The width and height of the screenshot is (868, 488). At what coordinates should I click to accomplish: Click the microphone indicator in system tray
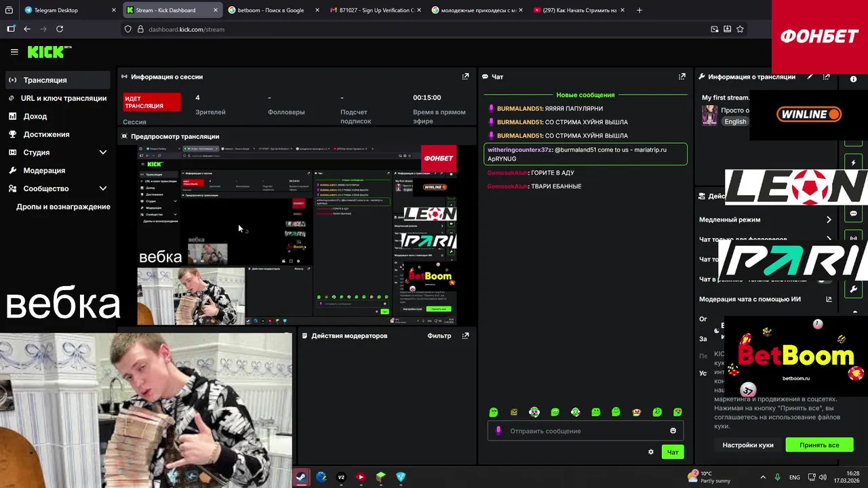pos(777,477)
